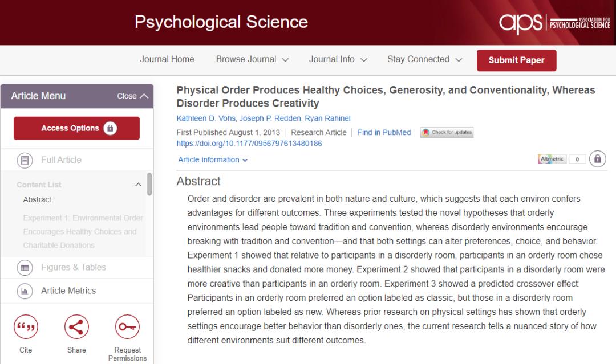This screenshot has height=364, width=616.
Task: Open the Find in PubMed link
Action: click(x=384, y=133)
